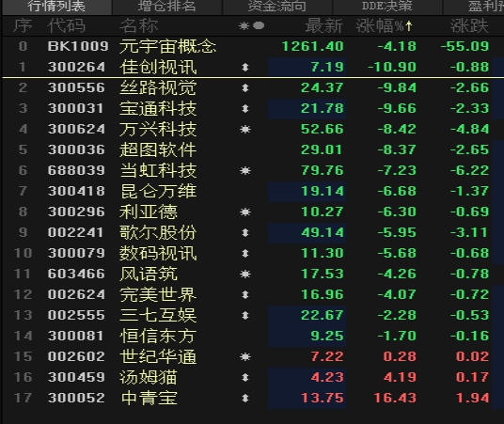The height and width of the screenshot is (424, 504).
Task: Select the 元宇宙概念 sector name
Action: 167,47
